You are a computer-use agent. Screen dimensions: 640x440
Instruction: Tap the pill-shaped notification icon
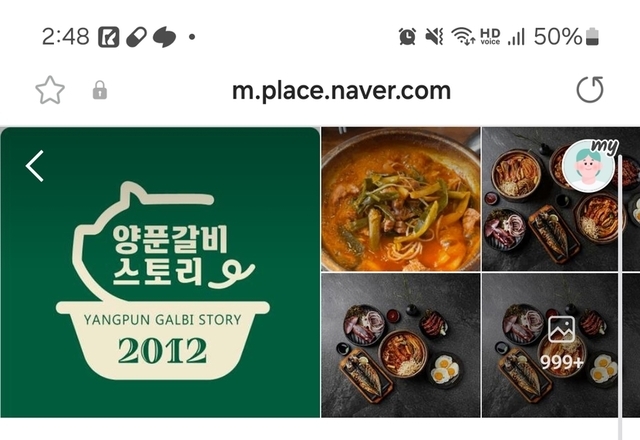(136, 37)
